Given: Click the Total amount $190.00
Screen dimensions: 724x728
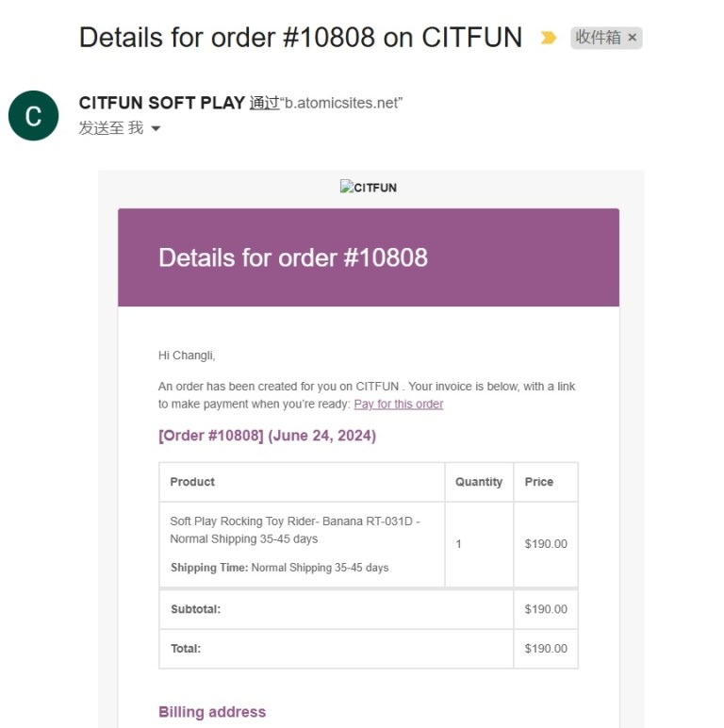Looking at the screenshot, I should (546, 649).
